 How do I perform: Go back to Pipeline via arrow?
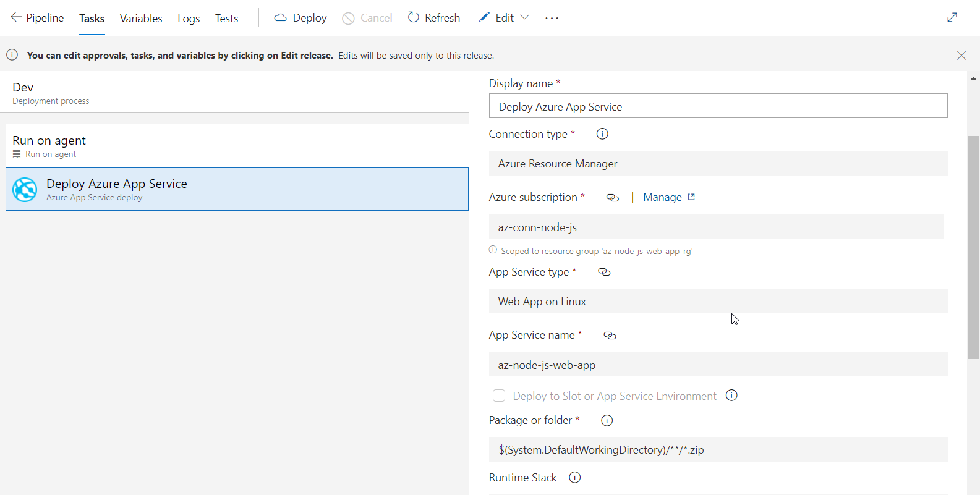click(16, 17)
